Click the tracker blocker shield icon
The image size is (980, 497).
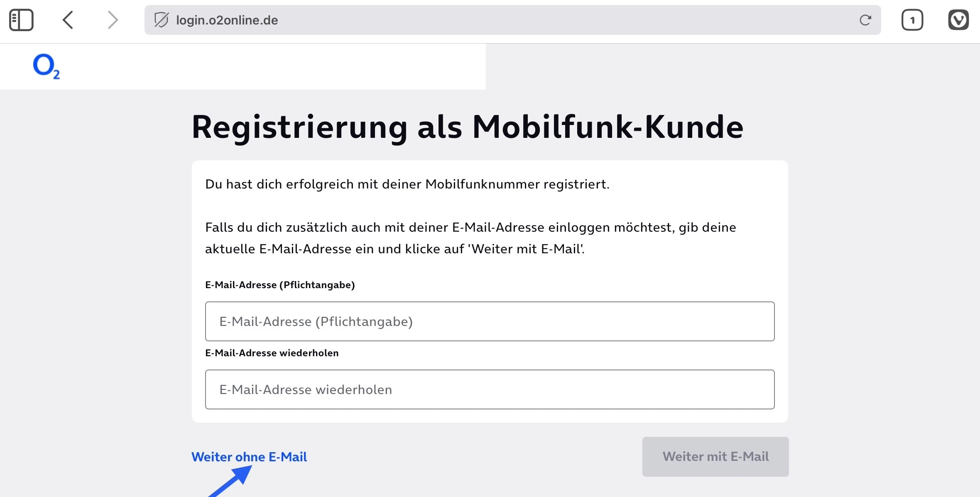click(x=161, y=20)
